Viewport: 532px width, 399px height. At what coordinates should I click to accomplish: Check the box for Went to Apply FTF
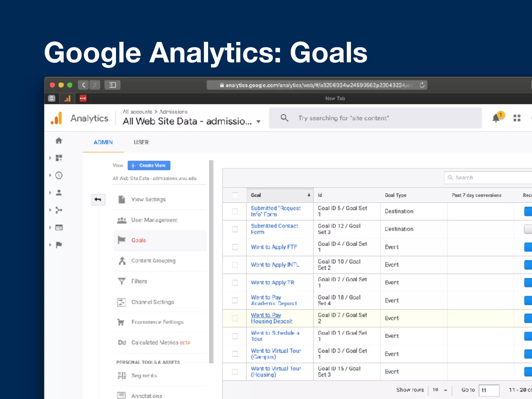pos(235,247)
